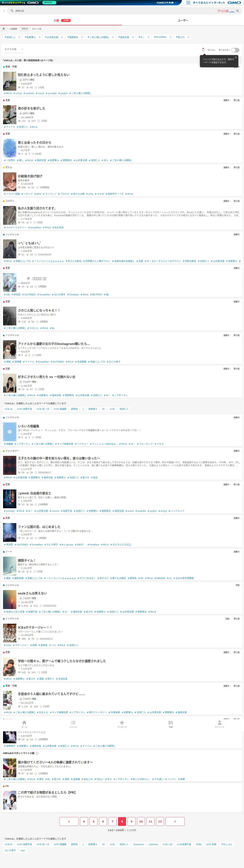This screenshot has width=244, height=868.
Task: Open the novel 私の人生振り回されてます
Action: coord(36,208)
